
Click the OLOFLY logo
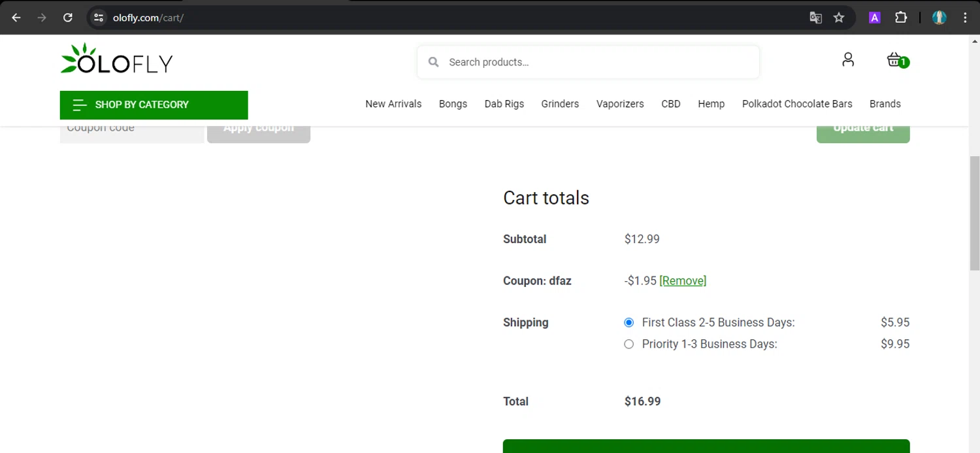point(117,59)
